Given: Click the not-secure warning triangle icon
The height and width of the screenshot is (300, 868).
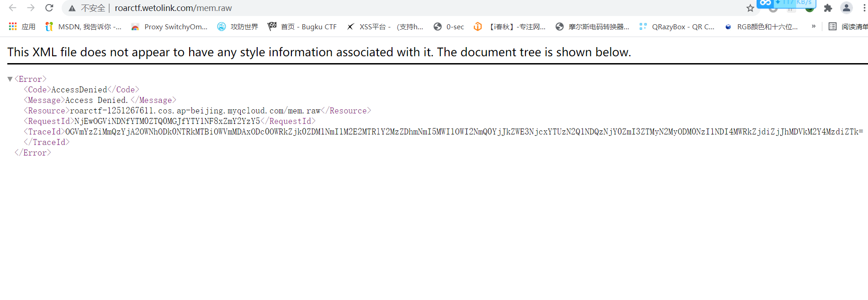Looking at the screenshot, I should pos(72,8).
